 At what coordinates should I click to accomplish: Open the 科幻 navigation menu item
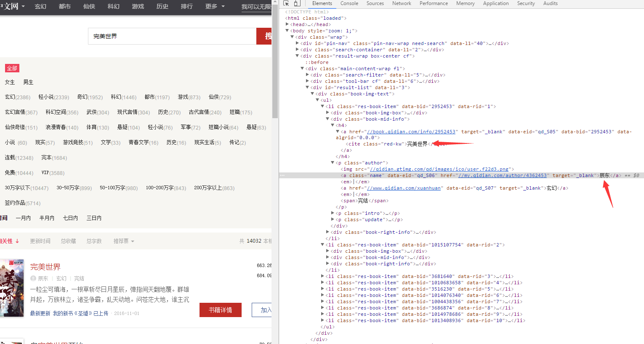[x=114, y=7]
